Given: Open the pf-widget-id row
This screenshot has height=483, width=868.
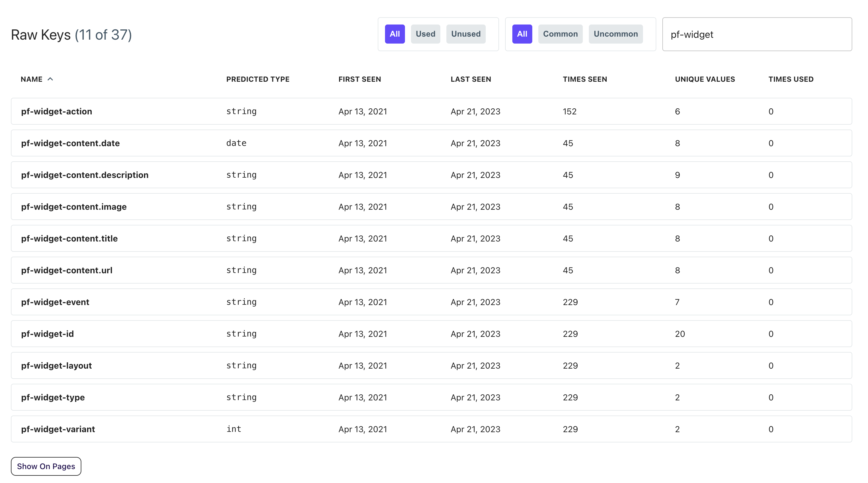Looking at the screenshot, I should (47, 334).
